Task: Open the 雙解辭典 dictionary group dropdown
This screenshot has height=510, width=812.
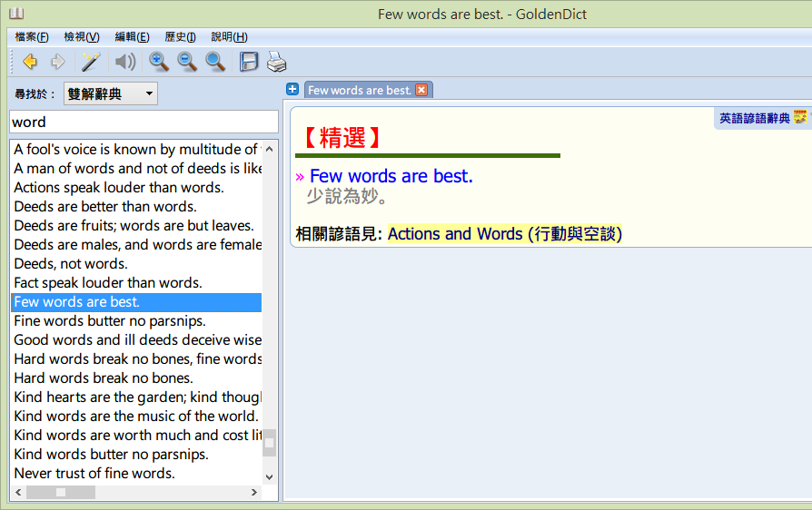Action: coord(110,93)
